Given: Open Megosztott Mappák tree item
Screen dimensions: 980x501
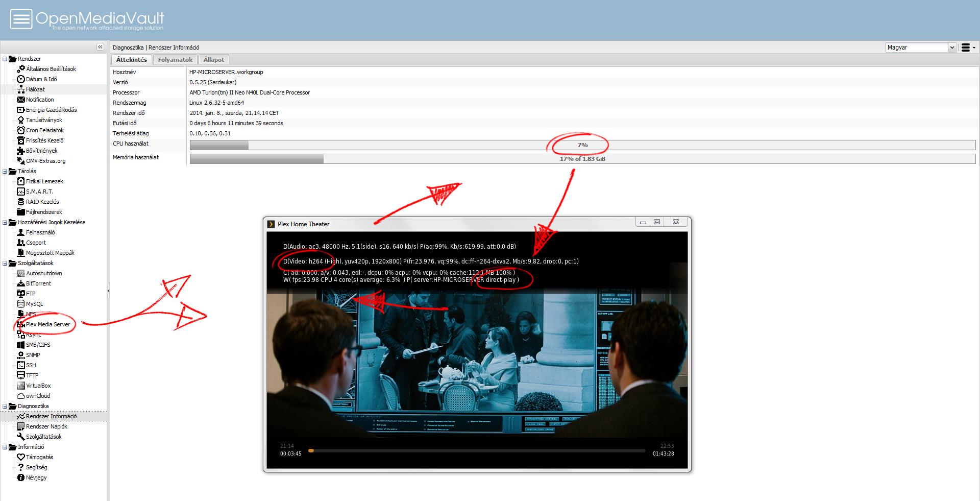Looking at the screenshot, I should coord(50,253).
